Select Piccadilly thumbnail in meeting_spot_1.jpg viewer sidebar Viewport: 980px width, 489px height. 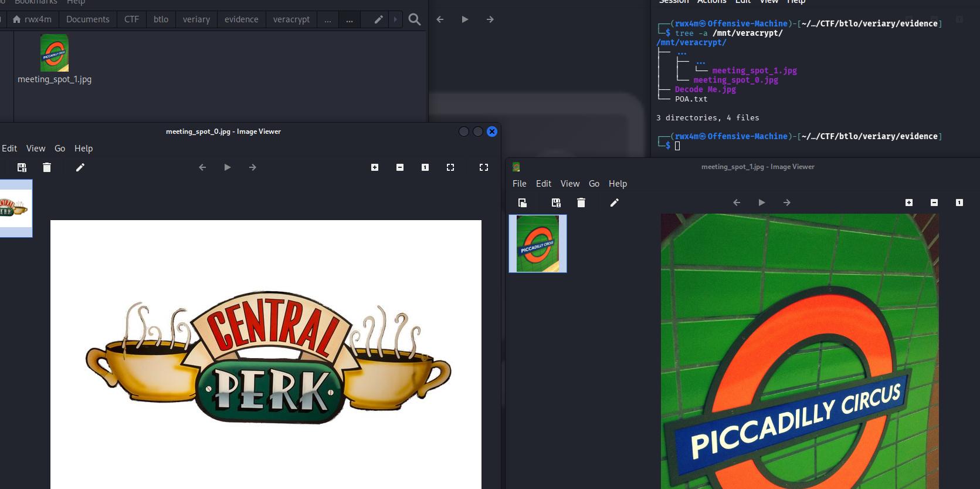point(538,243)
